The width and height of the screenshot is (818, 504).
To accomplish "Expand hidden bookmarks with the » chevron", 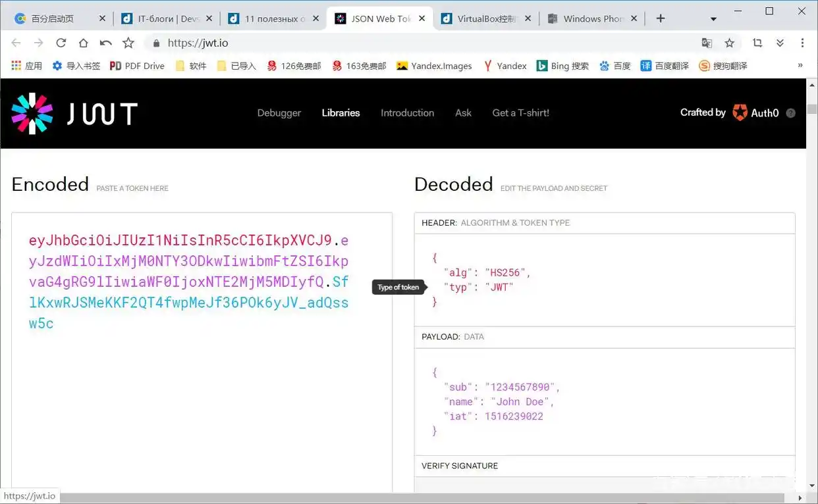I will click(x=800, y=65).
